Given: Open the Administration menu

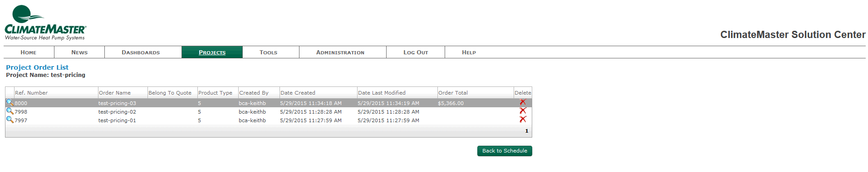Looking at the screenshot, I should pos(340,52).
